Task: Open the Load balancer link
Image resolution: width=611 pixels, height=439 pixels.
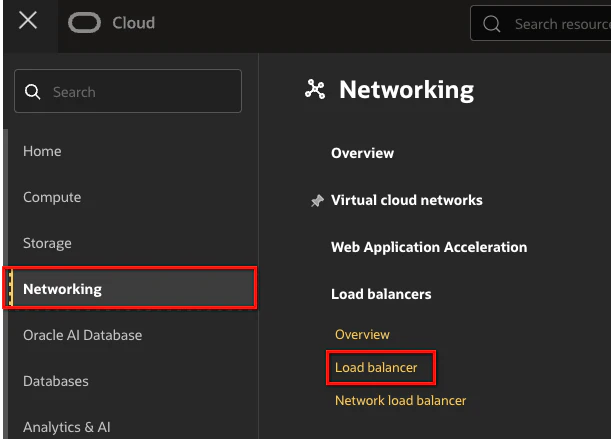Action: click(376, 367)
